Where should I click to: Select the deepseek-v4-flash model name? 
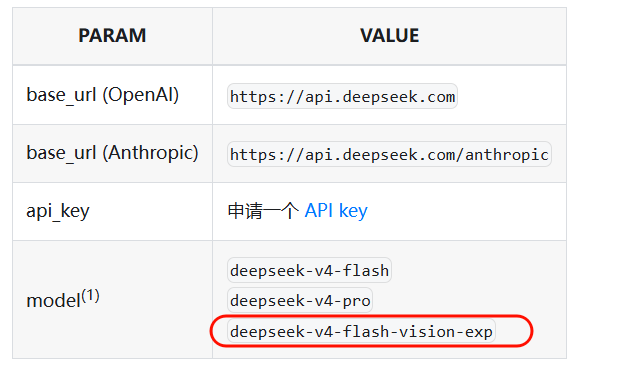tap(309, 271)
